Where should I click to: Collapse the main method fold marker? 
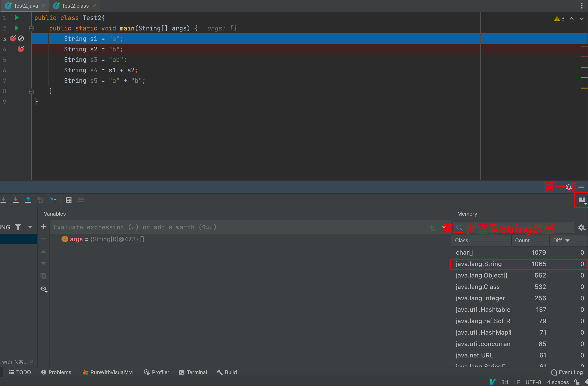31,29
